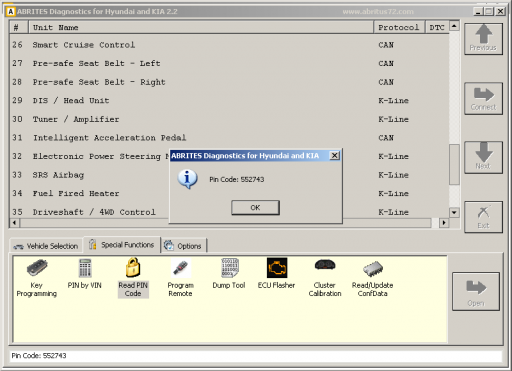Click the # column header
Image resolution: width=512 pixels, height=371 pixels.
click(x=19, y=27)
